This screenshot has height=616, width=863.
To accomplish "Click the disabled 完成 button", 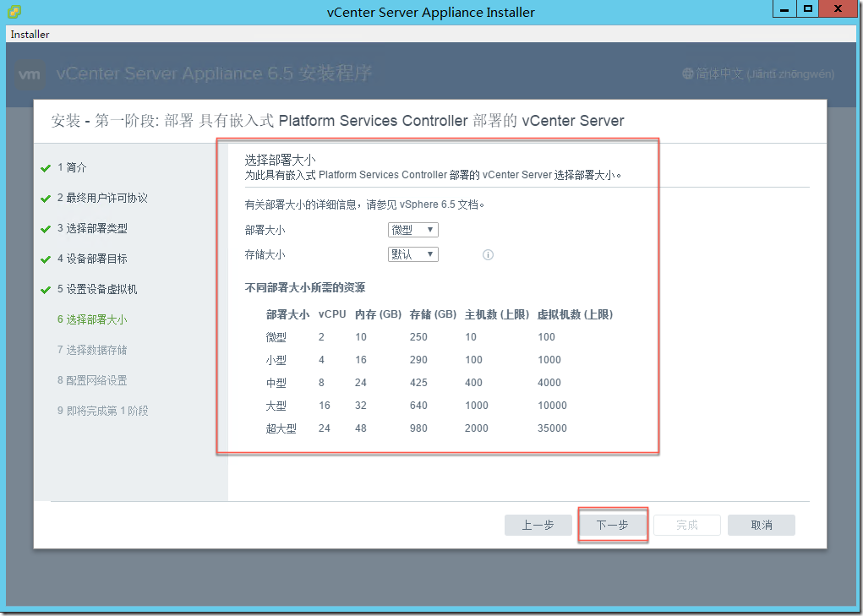I will [x=687, y=526].
